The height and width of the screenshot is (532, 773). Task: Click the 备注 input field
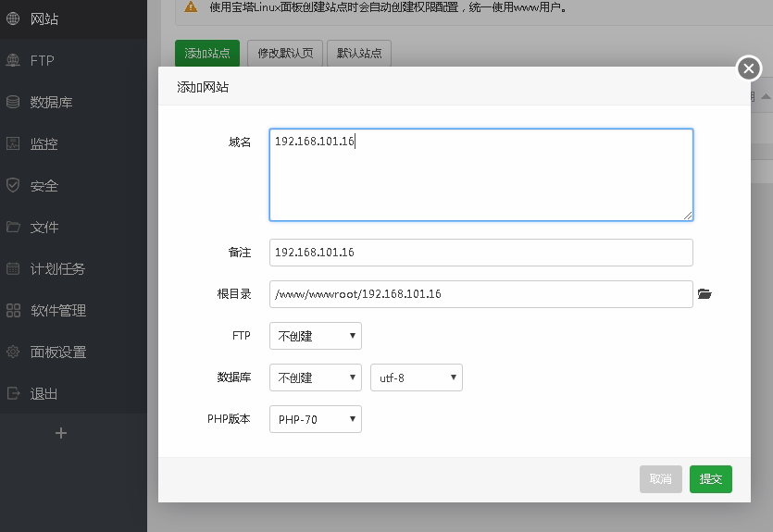481,253
